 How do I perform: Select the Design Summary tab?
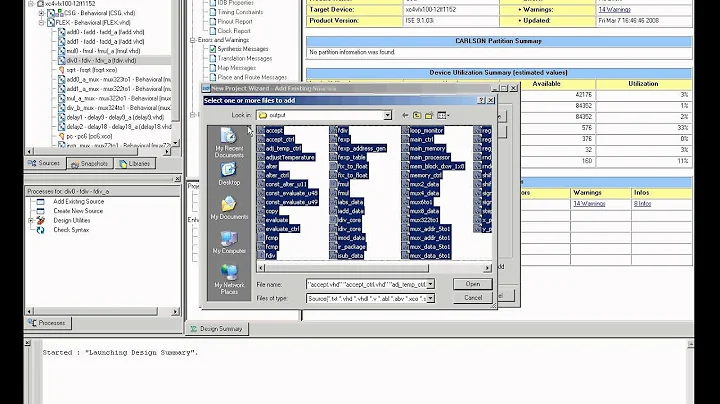coord(216,329)
